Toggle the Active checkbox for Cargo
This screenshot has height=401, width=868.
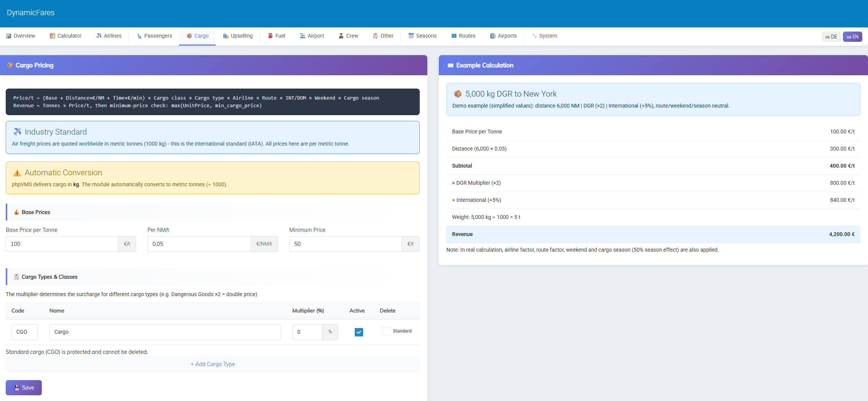359,332
